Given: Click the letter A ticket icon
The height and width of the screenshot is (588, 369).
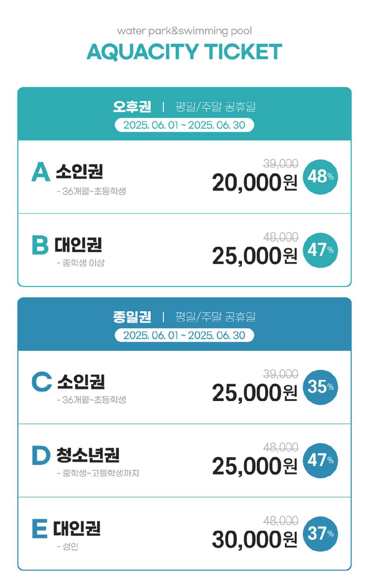Looking at the screenshot, I should point(41,172).
